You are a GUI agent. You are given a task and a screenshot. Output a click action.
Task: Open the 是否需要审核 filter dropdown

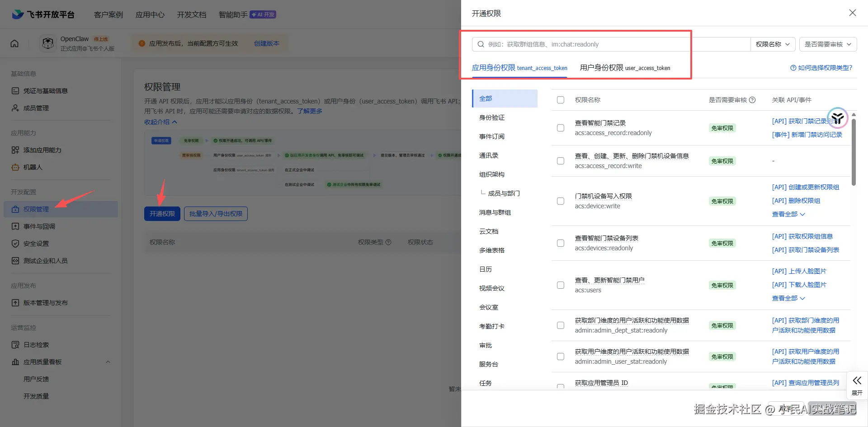828,44
